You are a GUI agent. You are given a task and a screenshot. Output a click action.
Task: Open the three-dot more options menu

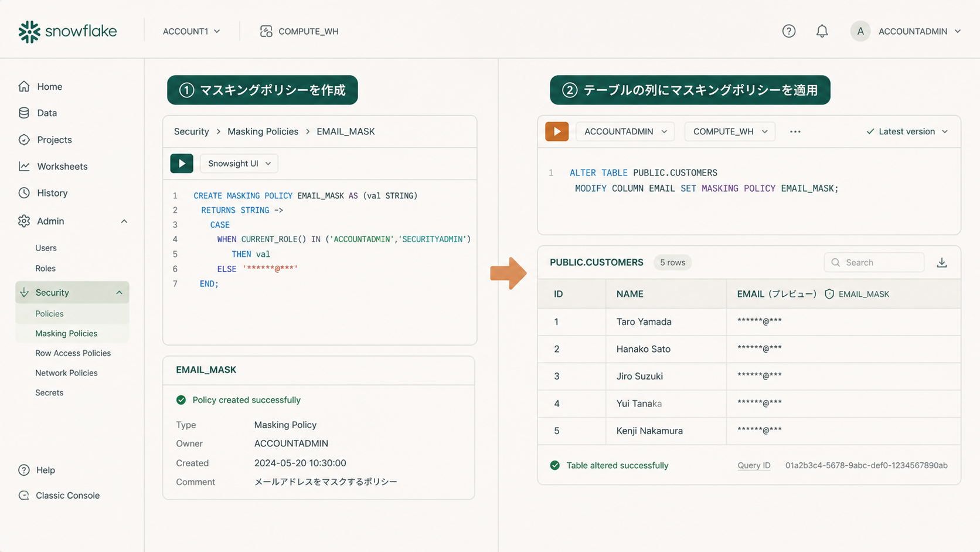pyautogui.click(x=795, y=131)
